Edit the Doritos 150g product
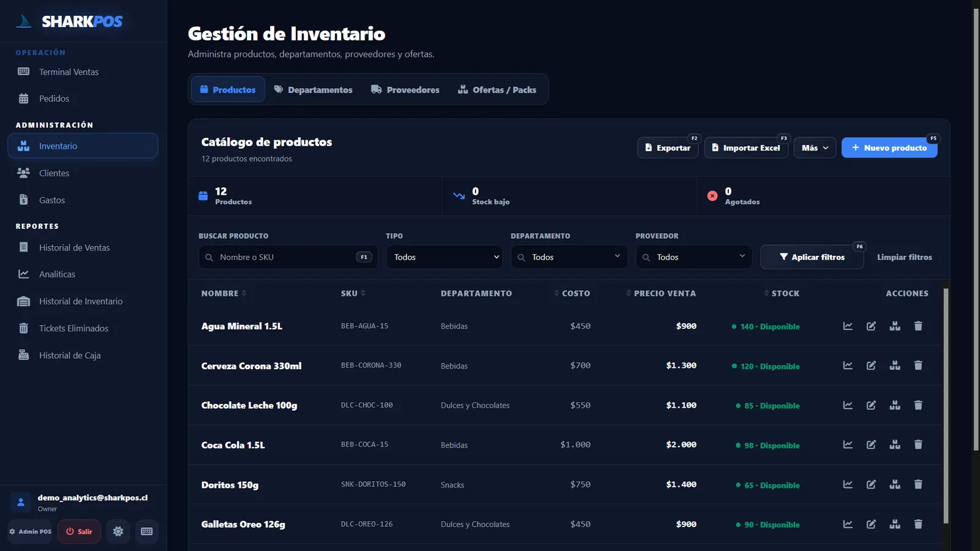 tap(871, 484)
